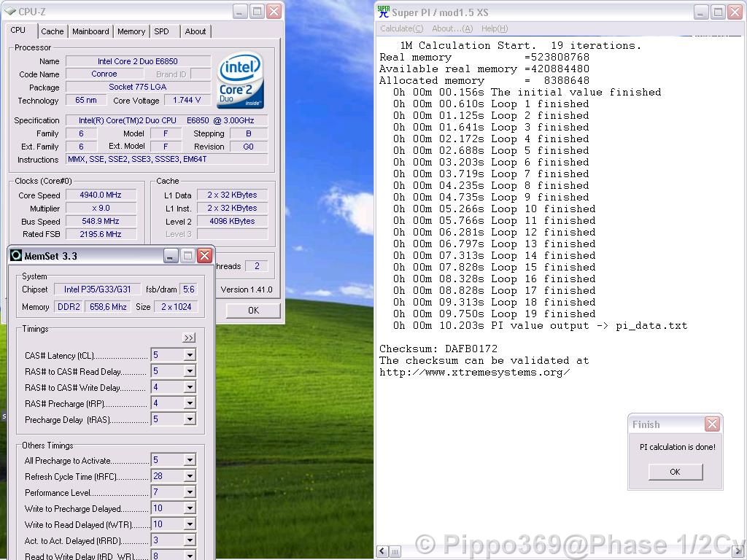
Task: Open the RAS# to CAS# Read Delay dropdown
Action: [x=190, y=371]
